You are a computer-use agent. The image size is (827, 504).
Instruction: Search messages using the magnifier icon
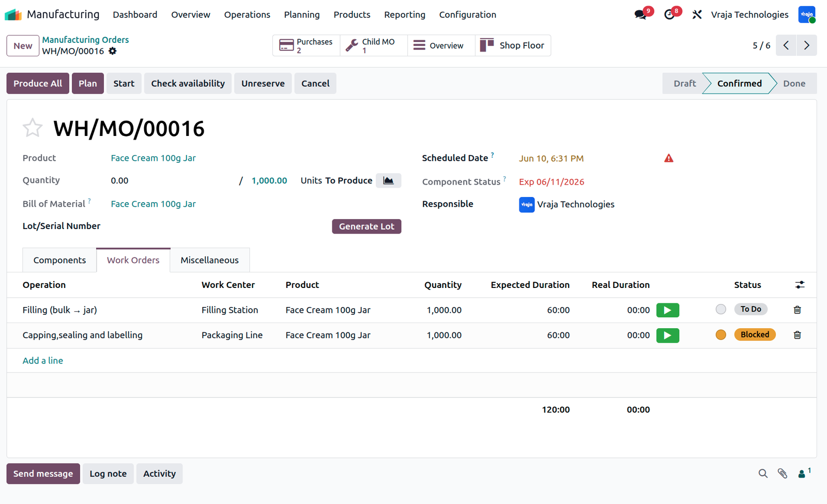click(763, 474)
